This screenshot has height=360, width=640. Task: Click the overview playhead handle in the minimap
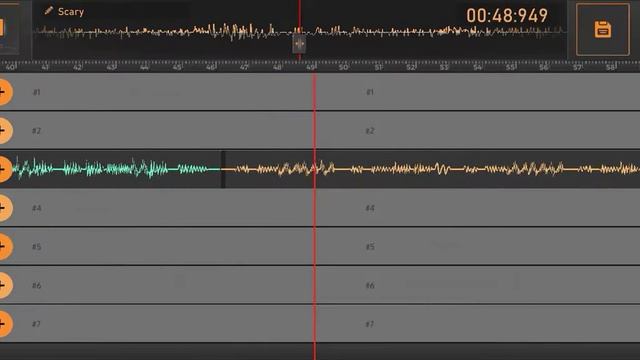[x=299, y=44]
